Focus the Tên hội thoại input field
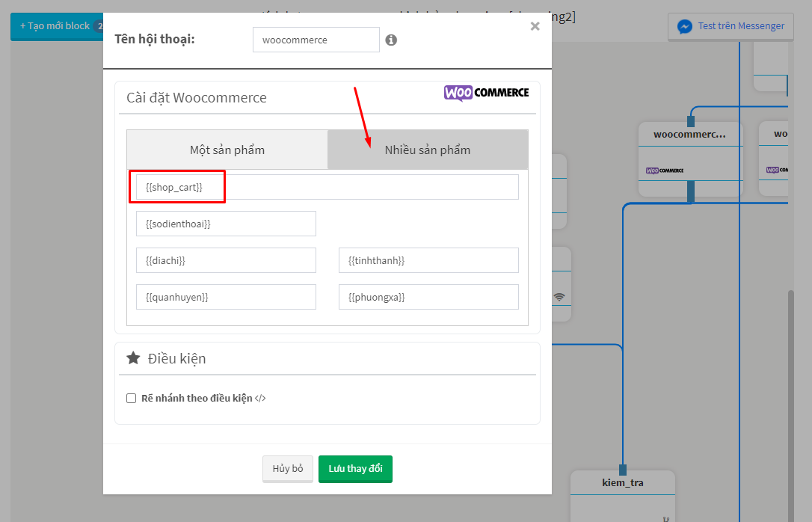The width and height of the screenshot is (812, 522). click(316, 40)
